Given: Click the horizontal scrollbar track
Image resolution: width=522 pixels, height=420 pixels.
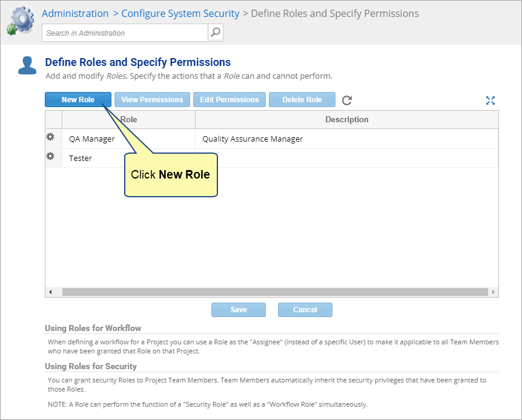Looking at the screenshot, I should point(275,292).
